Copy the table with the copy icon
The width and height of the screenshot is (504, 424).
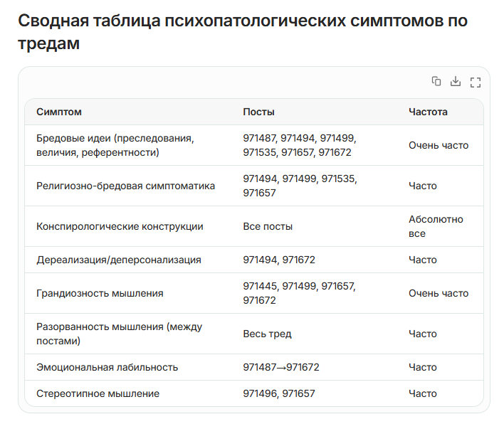coord(436,81)
